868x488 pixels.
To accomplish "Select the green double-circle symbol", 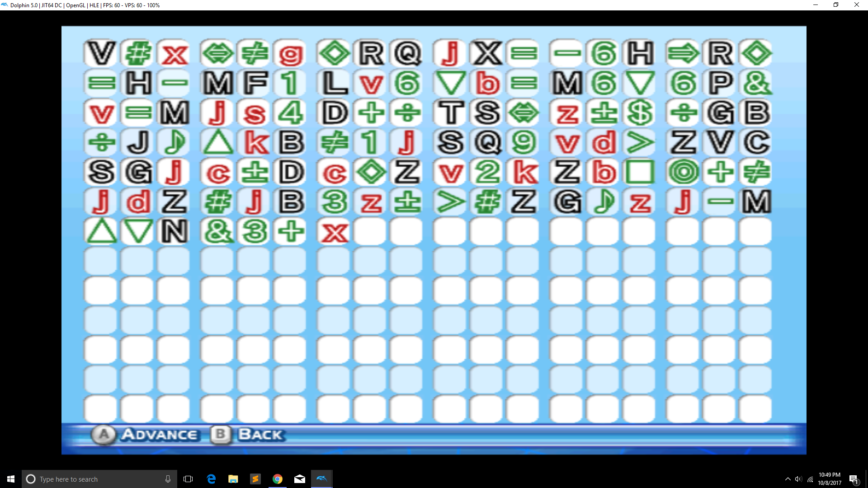I will [x=683, y=172].
